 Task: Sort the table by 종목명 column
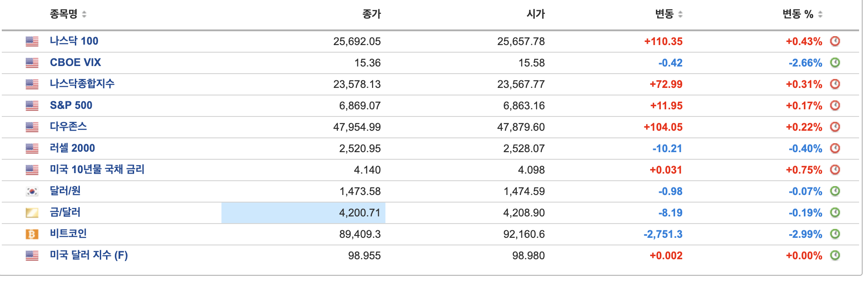coord(68,14)
